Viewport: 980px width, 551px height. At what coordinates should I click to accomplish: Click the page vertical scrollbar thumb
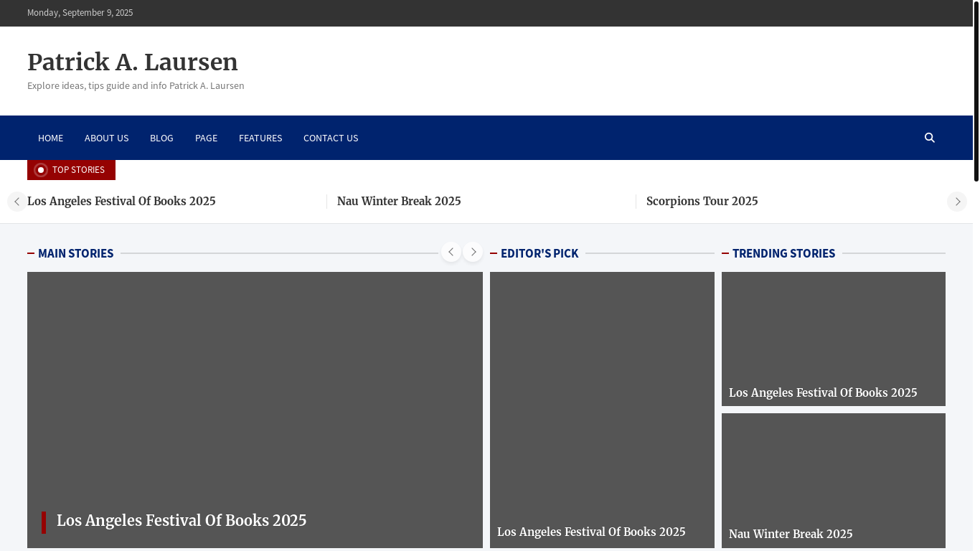(976, 90)
